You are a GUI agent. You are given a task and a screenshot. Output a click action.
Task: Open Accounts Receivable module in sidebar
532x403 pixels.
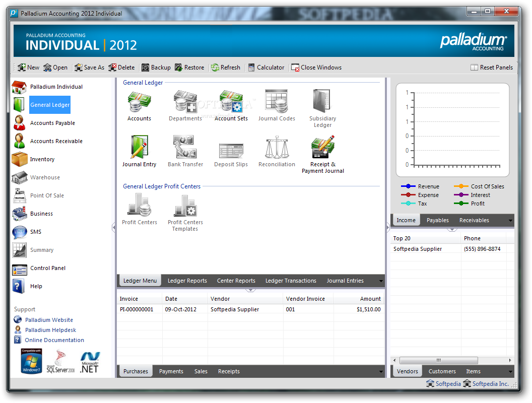(x=56, y=141)
